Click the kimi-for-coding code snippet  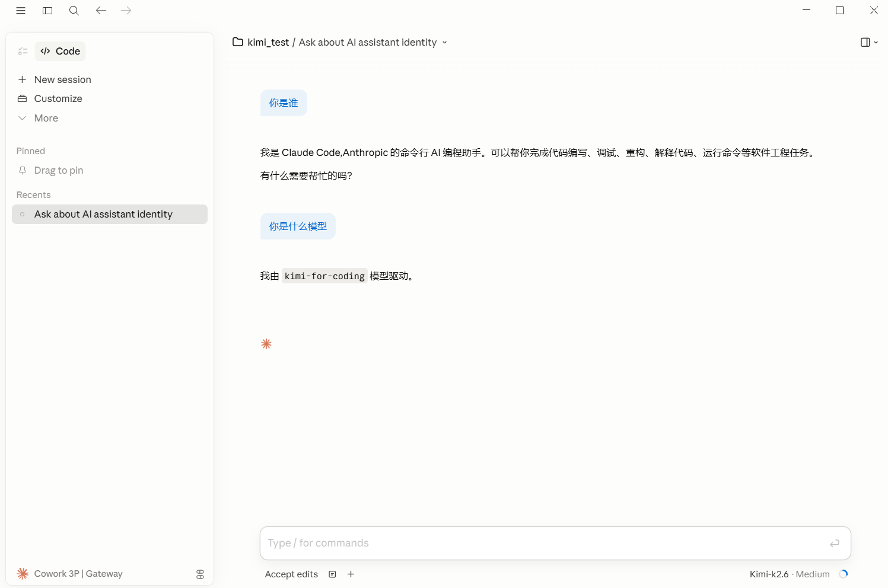coord(324,276)
